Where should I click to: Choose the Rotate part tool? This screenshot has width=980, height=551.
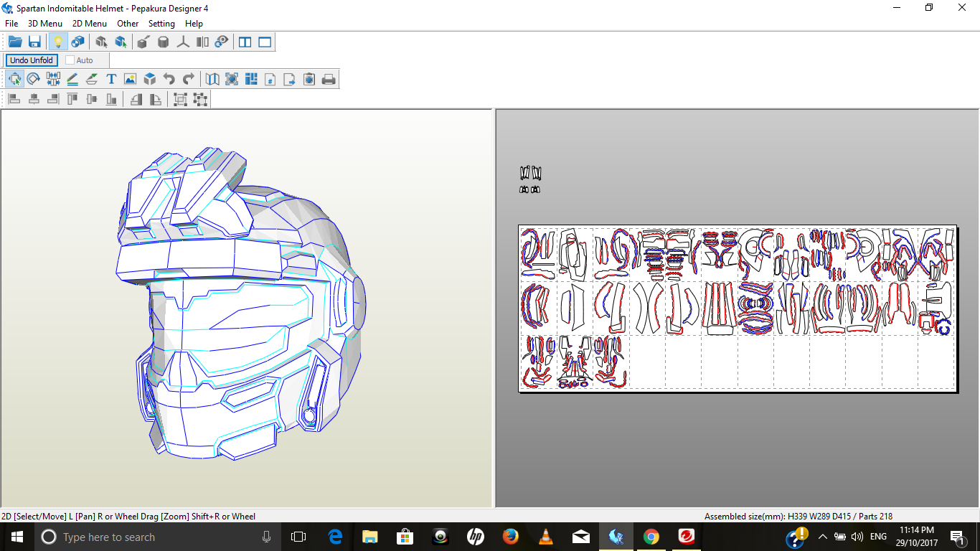tap(33, 79)
